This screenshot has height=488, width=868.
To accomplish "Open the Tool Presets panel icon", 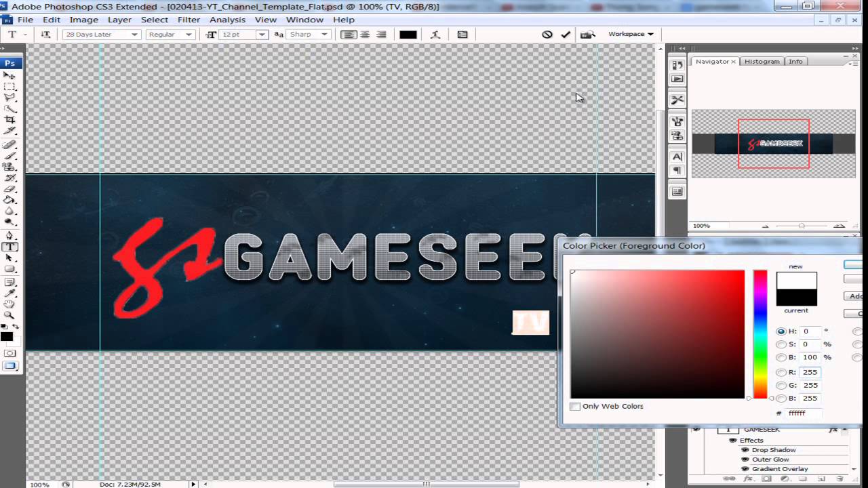I will pos(677,100).
